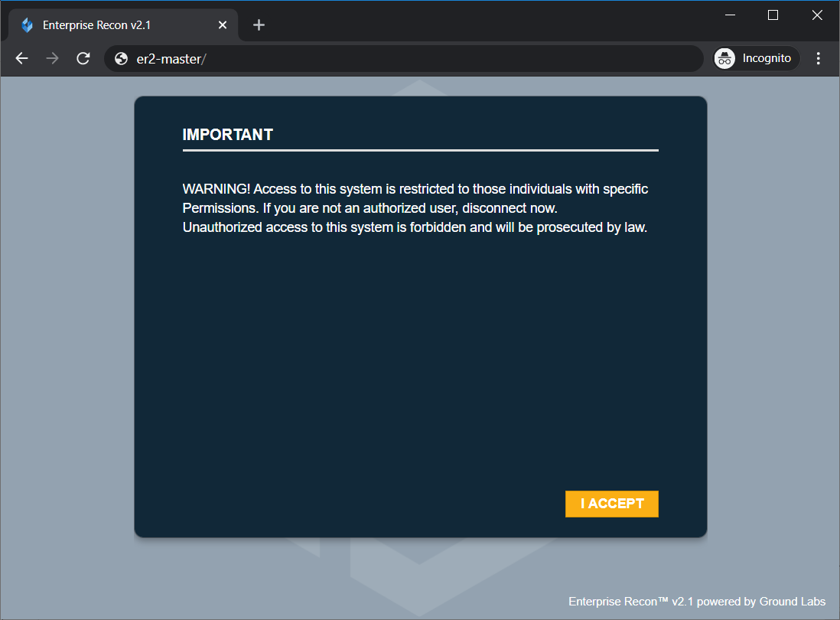
Task: Click the reload page icon
Action: click(x=83, y=57)
